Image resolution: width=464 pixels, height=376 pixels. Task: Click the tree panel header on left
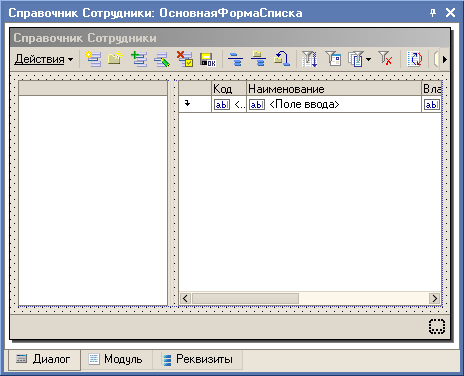click(93, 88)
